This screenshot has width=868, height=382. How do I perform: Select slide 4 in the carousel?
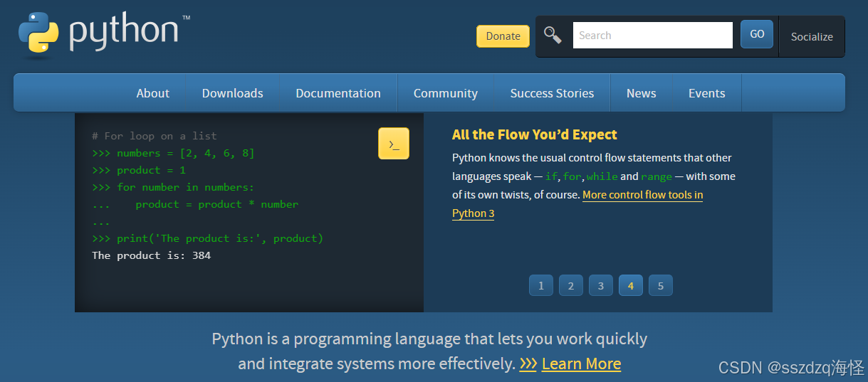click(x=631, y=285)
